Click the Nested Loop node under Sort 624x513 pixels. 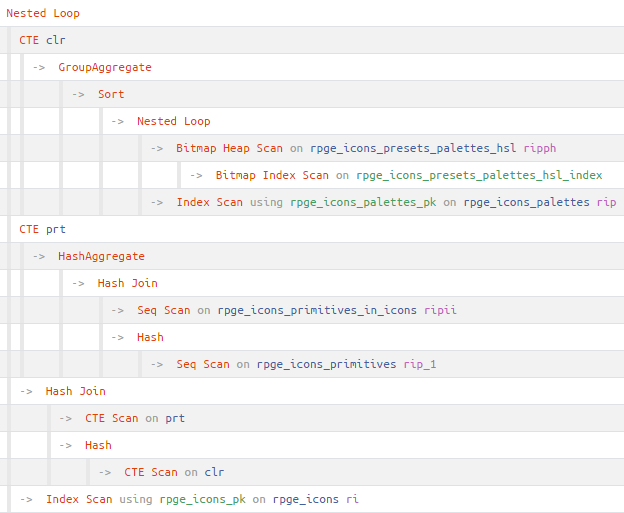(x=173, y=121)
